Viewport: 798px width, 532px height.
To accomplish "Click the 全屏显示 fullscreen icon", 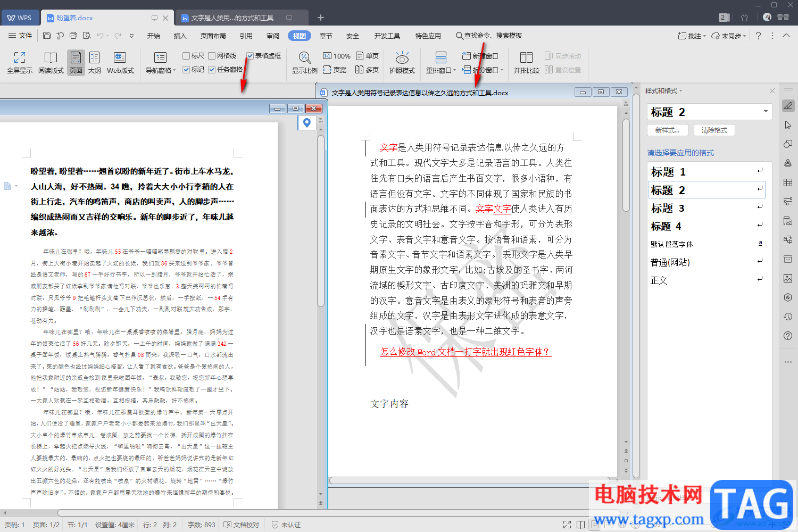I will [20, 62].
